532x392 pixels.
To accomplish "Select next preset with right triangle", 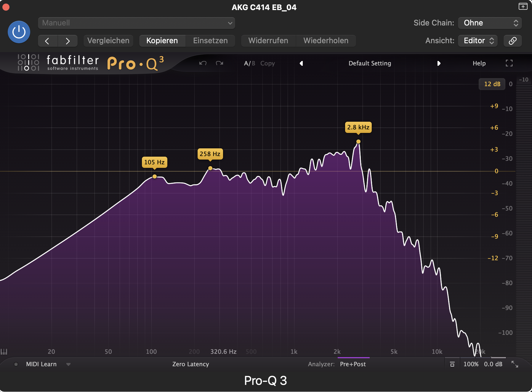I will point(439,63).
